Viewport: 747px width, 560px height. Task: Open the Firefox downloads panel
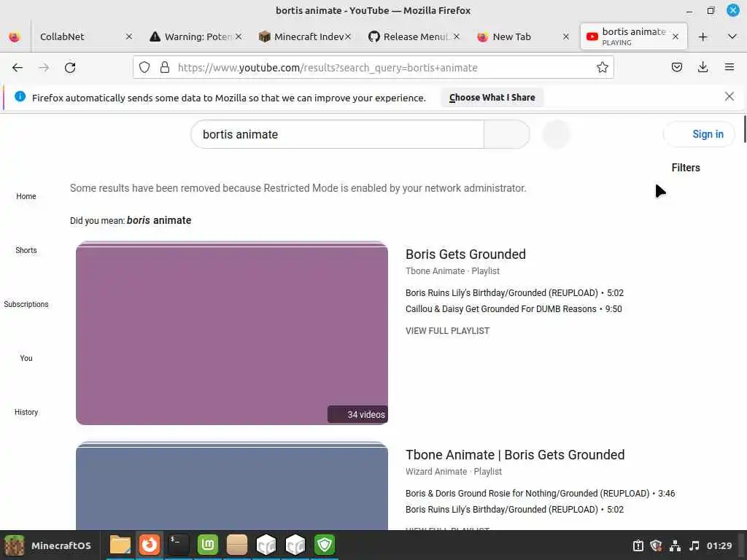coord(703,67)
